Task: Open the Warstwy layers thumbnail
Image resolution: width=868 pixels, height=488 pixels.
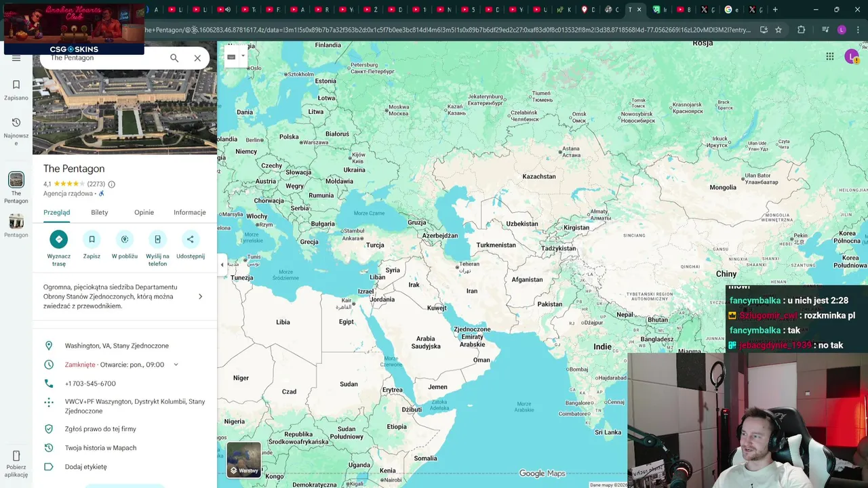Action: coord(243,460)
